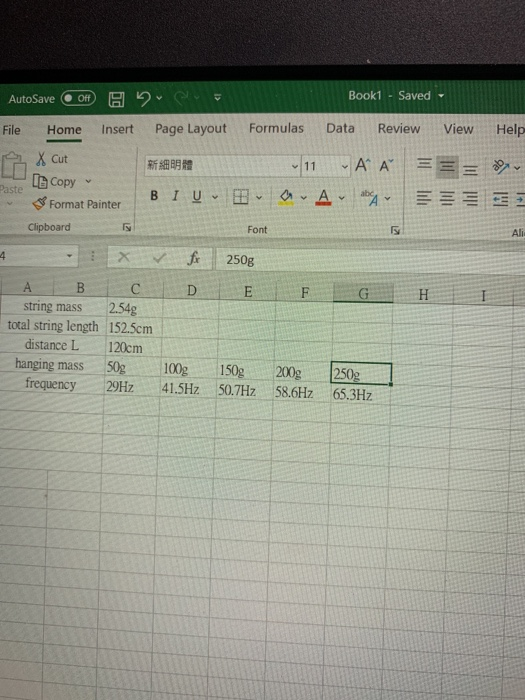The width and height of the screenshot is (525, 700).
Task: Open Customize Quick Access Toolbar dropdown
Action: (217, 97)
